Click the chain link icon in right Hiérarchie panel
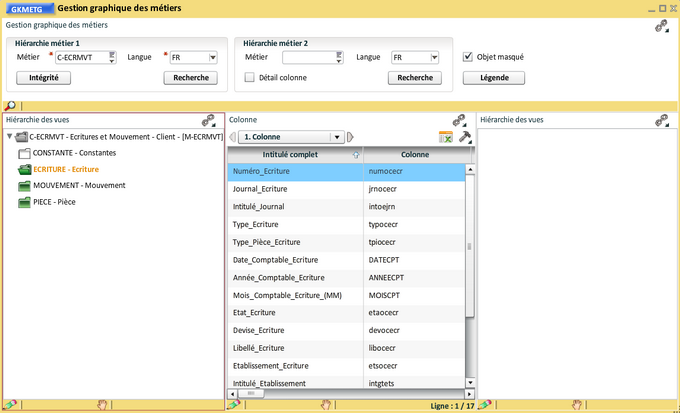This screenshot has height=413, width=680. (x=661, y=120)
